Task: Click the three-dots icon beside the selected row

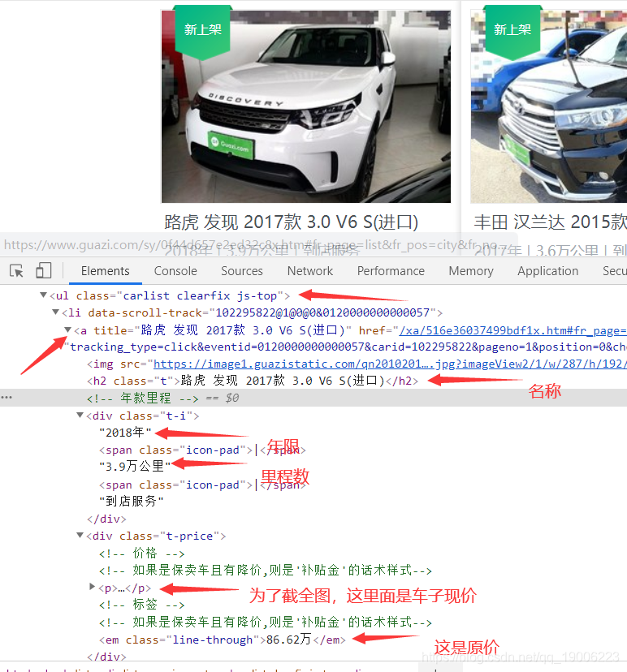Action: [6, 398]
